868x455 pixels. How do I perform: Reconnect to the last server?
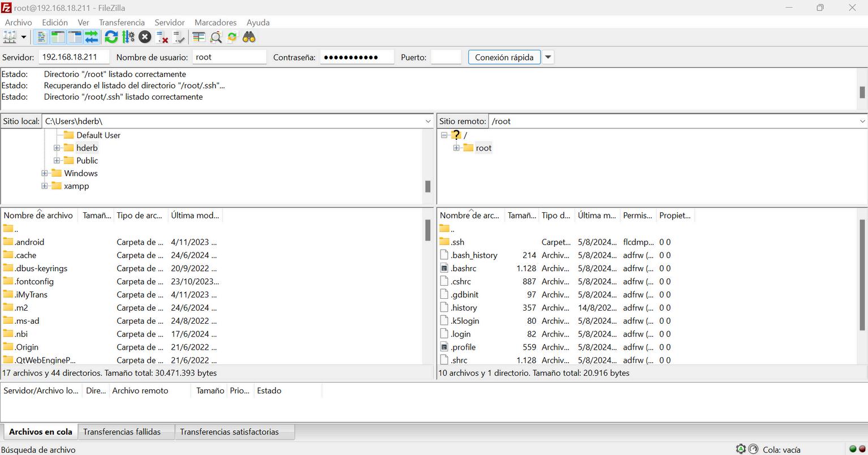click(179, 37)
